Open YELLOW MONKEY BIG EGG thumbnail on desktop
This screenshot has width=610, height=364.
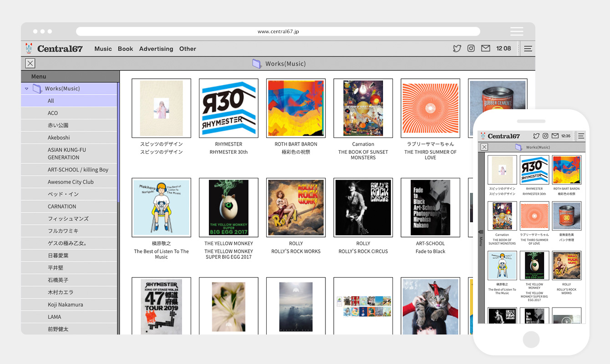229,207
